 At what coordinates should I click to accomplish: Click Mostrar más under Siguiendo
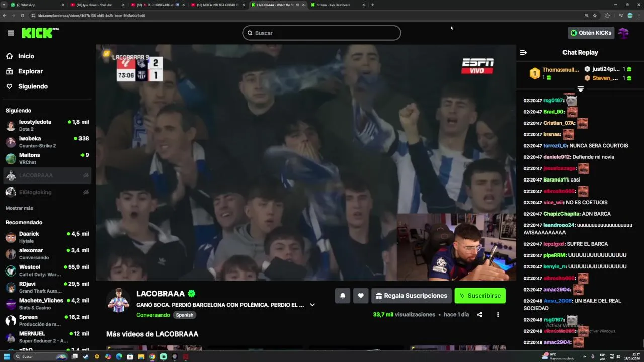point(19,208)
